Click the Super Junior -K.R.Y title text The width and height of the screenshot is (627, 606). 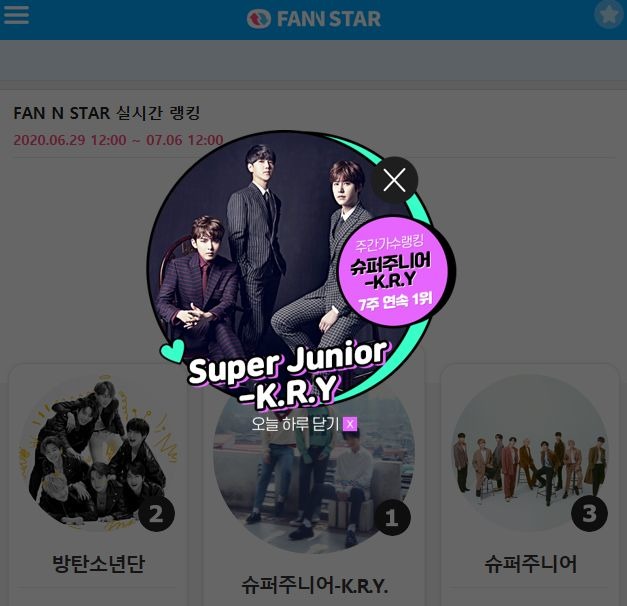pyautogui.click(x=287, y=374)
